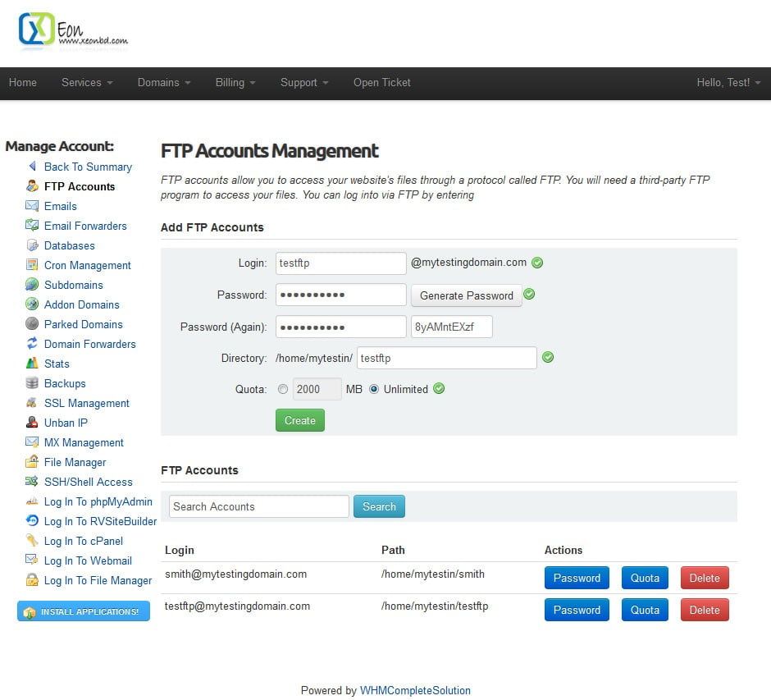Click the INSTALL APPLICATIONS! banner
The height and width of the screenshot is (700, 771).
pyautogui.click(x=83, y=611)
